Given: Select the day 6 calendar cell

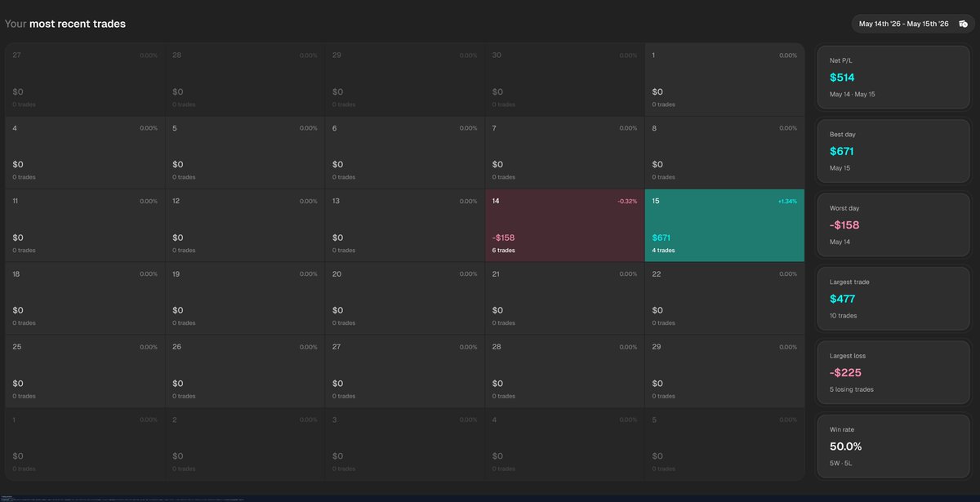Looking at the screenshot, I should tap(405, 153).
